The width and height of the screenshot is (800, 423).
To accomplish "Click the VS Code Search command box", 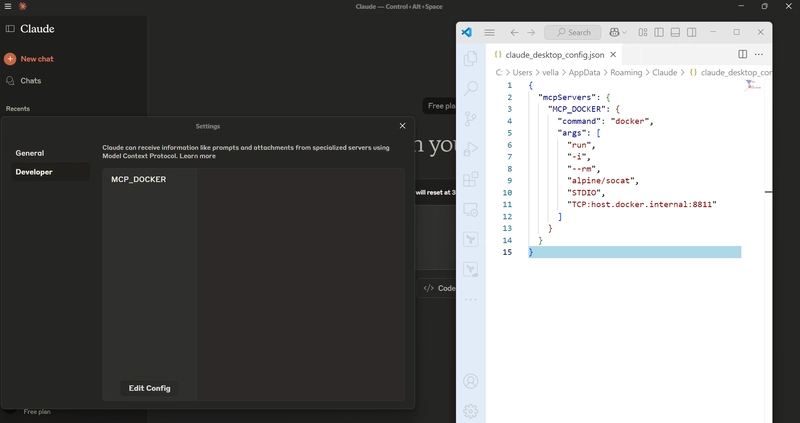I will [572, 32].
